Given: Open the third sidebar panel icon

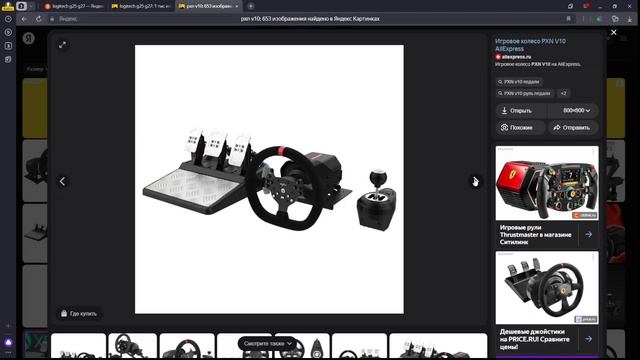Looking at the screenshot, I should tap(8, 46).
